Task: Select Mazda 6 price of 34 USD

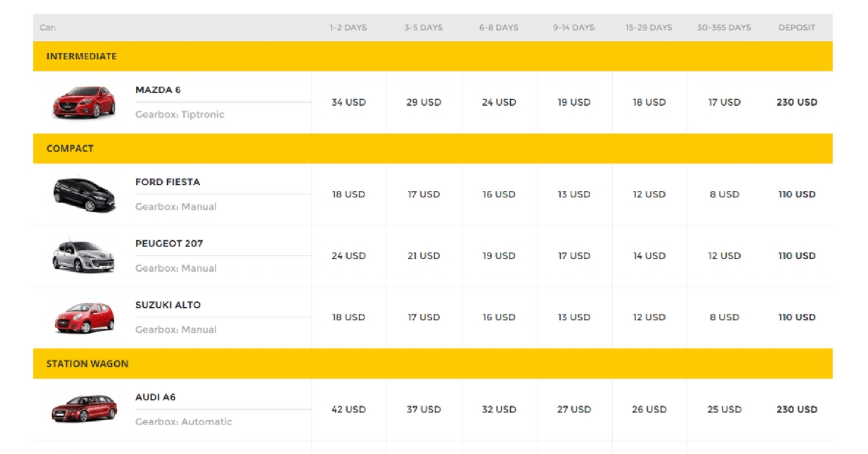Action: point(348,103)
